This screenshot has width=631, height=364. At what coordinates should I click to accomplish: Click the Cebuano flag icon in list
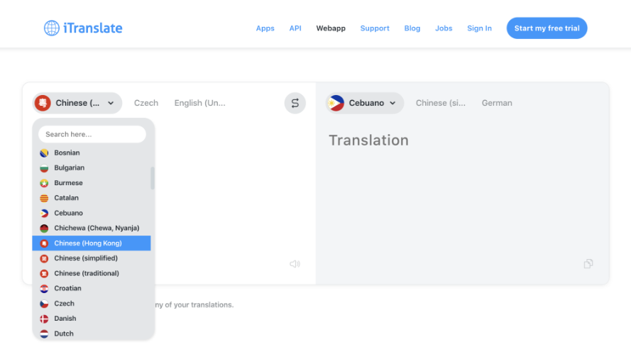[44, 213]
